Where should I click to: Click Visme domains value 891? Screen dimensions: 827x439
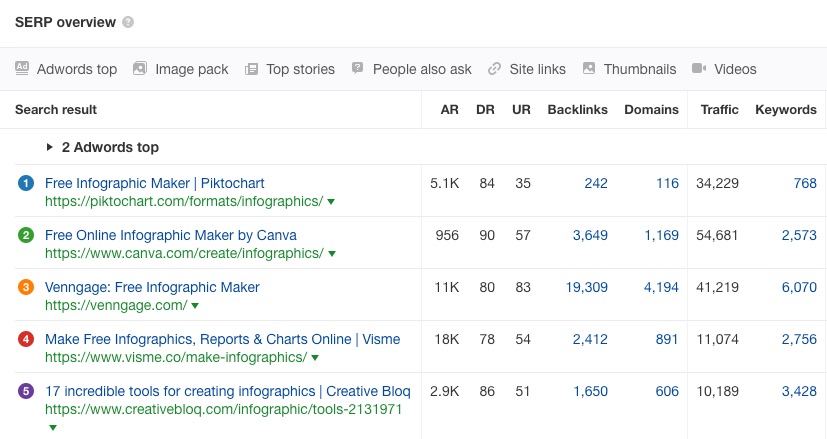[667, 339]
